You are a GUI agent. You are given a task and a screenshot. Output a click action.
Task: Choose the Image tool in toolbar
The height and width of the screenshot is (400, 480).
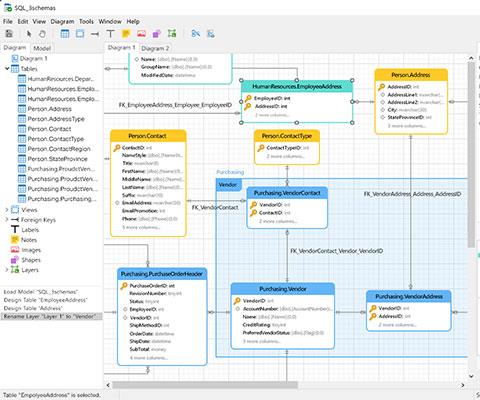[x=141, y=33]
